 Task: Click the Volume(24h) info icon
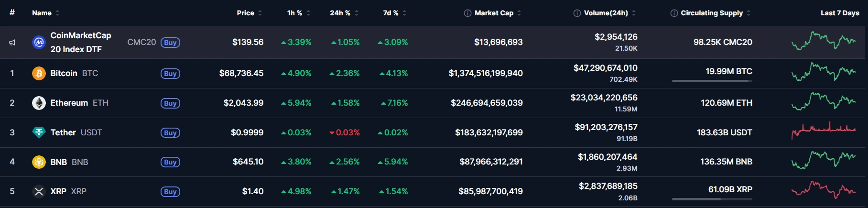577,13
